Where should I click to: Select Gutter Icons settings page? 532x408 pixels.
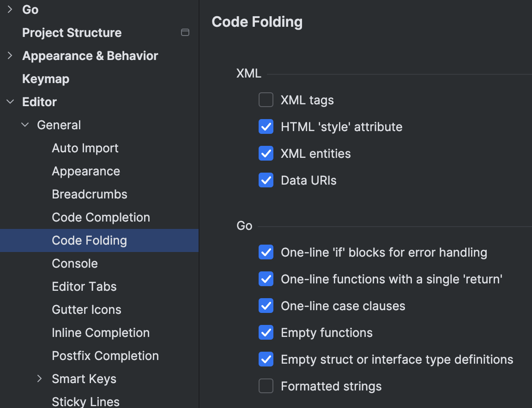point(86,310)
